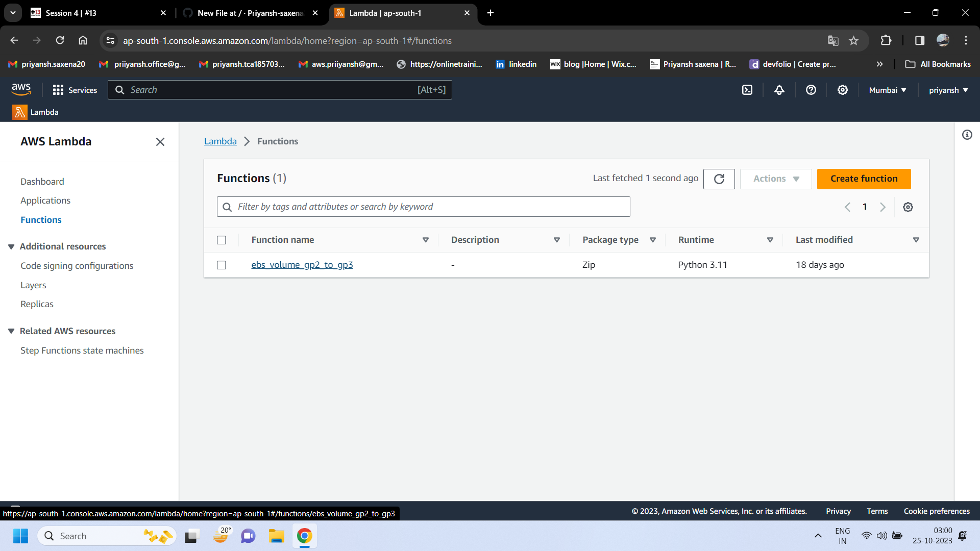This screenshot has width=980, height=551.
Task: Open the Services menu
Action: (75, 90)
